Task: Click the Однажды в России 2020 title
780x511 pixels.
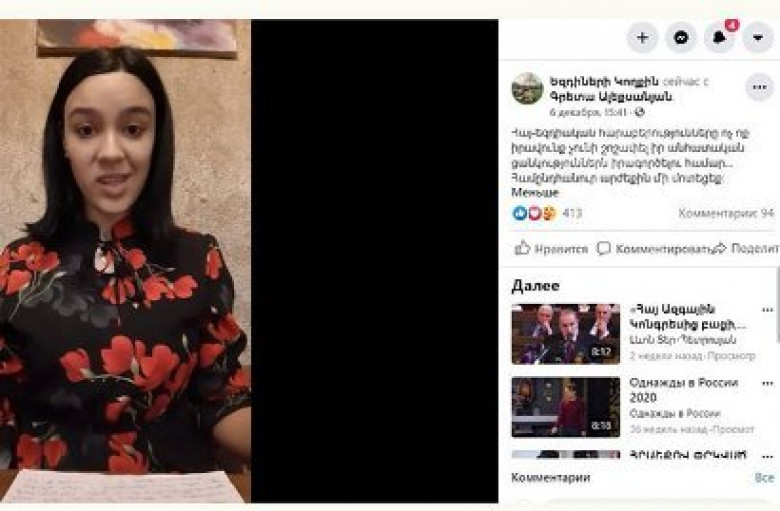Action: (683, 390)
